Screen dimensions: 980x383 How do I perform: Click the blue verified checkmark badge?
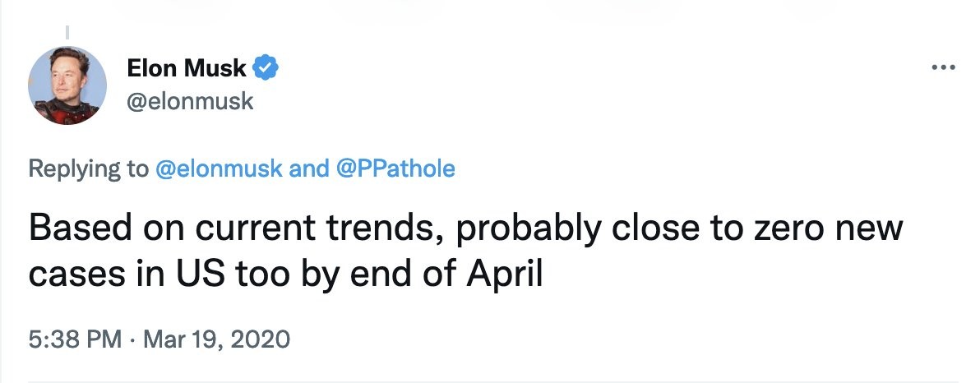click(266, 68)
